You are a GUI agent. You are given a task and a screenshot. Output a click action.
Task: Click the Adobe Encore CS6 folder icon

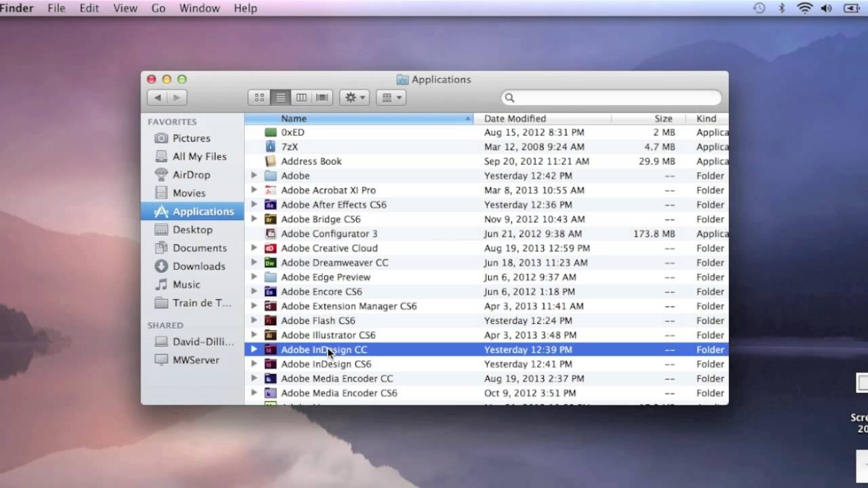click(271, 291)
